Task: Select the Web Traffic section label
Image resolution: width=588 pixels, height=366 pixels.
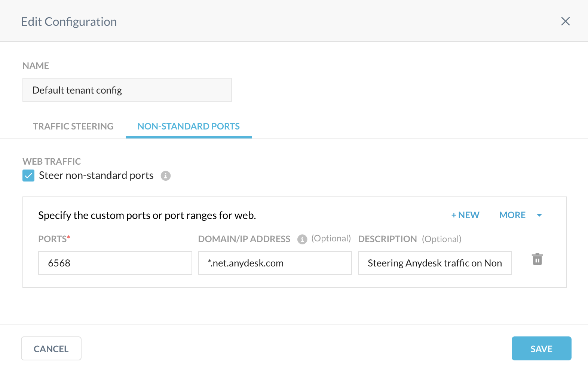Action: pos(52,161)
